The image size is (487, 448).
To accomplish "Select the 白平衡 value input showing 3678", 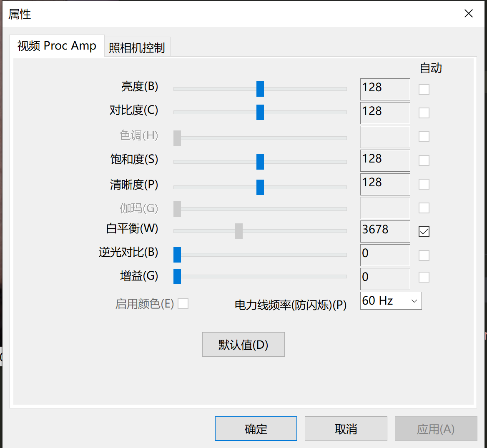I will point(384,231).
